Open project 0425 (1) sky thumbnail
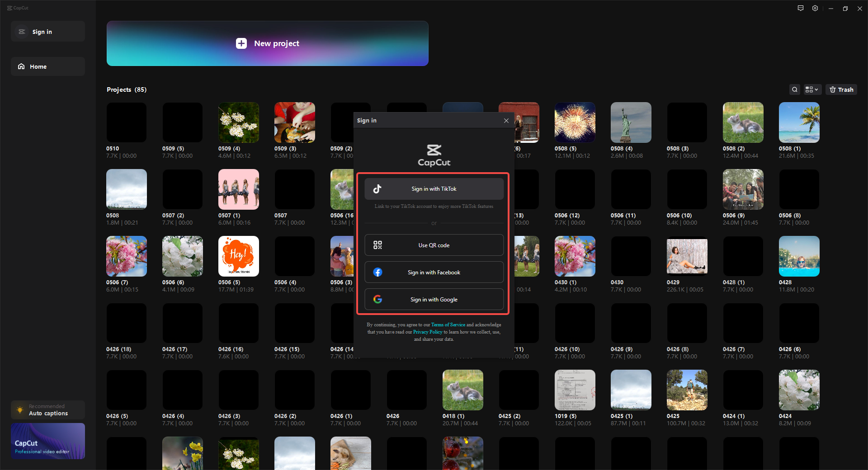This screenshot has width=868, height=470. (x=631, y=390)
